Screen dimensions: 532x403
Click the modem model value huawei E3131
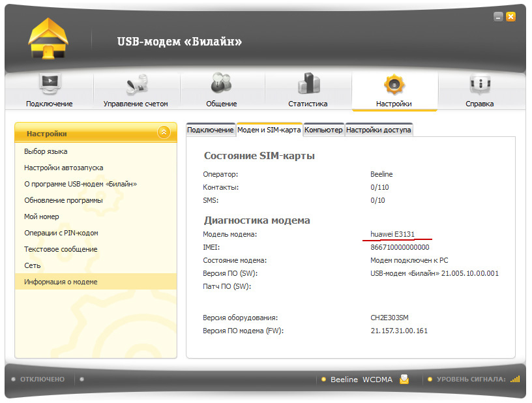point(392,234)
